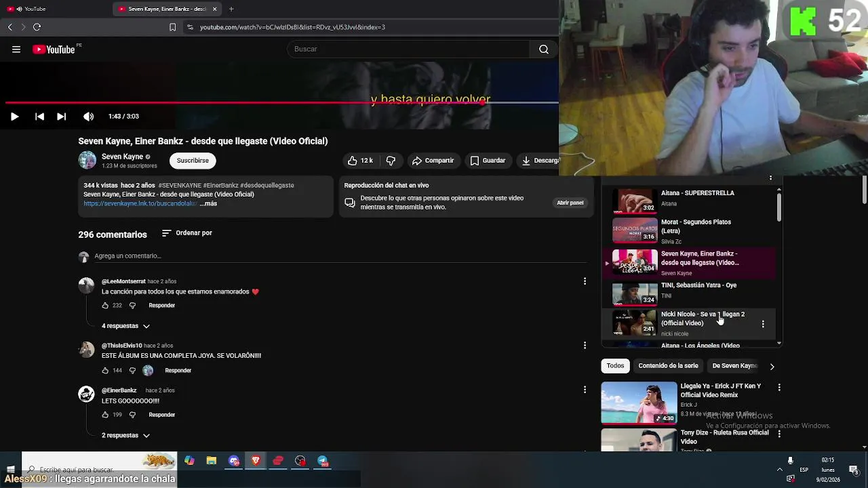Open Discord from the taskbar
Screen dimensions: 868x488
pos(234,461)
